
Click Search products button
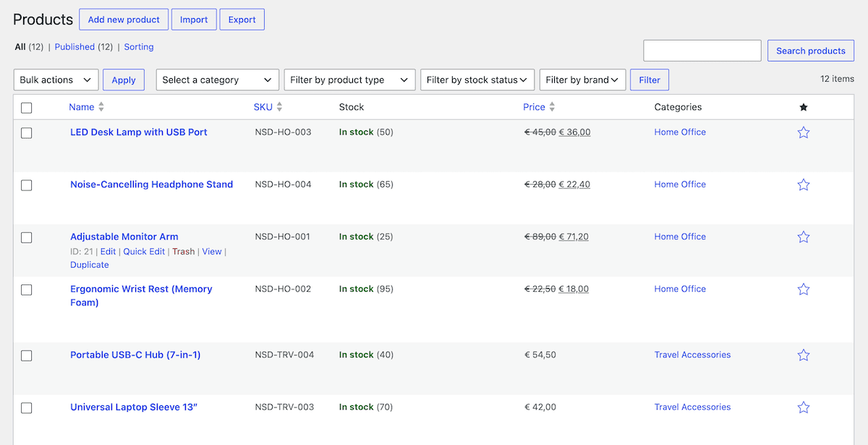[x=811, y=51]
